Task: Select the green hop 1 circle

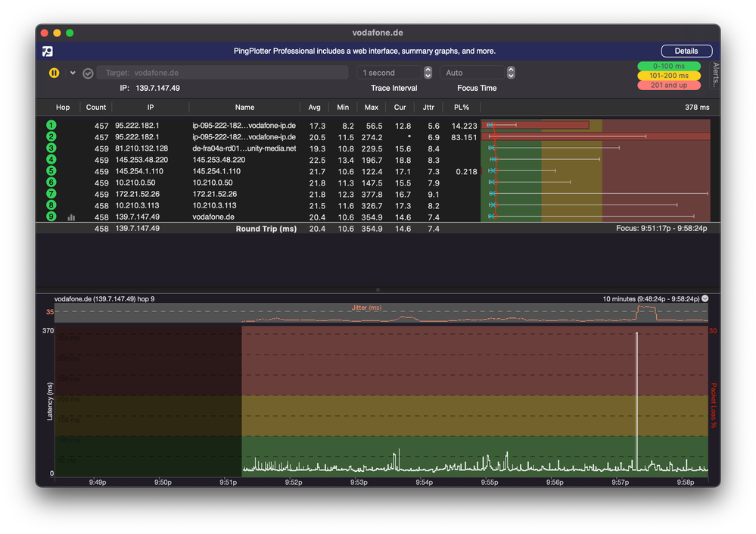Action: [51, 126]
